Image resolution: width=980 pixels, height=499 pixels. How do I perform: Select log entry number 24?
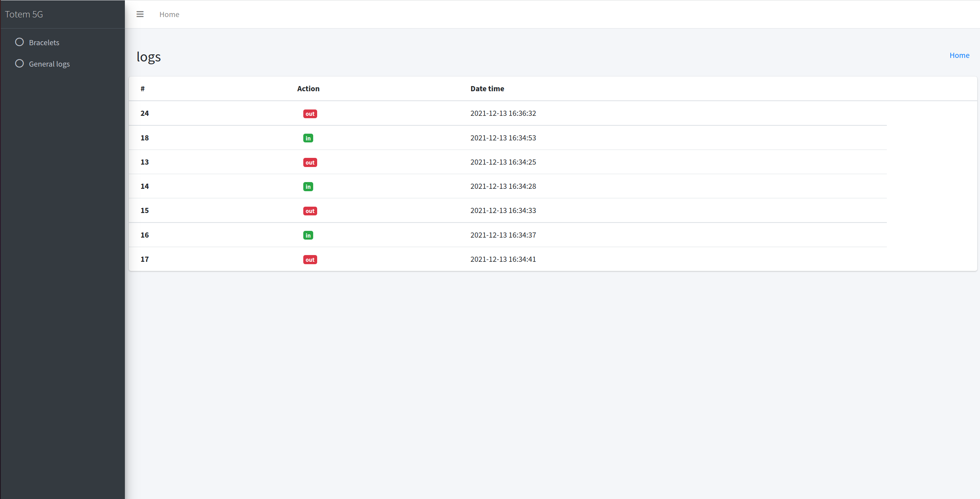click(x=145, y=113)
